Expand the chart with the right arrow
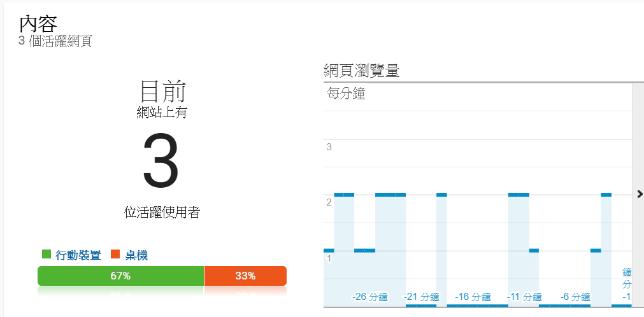644x317 pixels. tap(640, 194)
